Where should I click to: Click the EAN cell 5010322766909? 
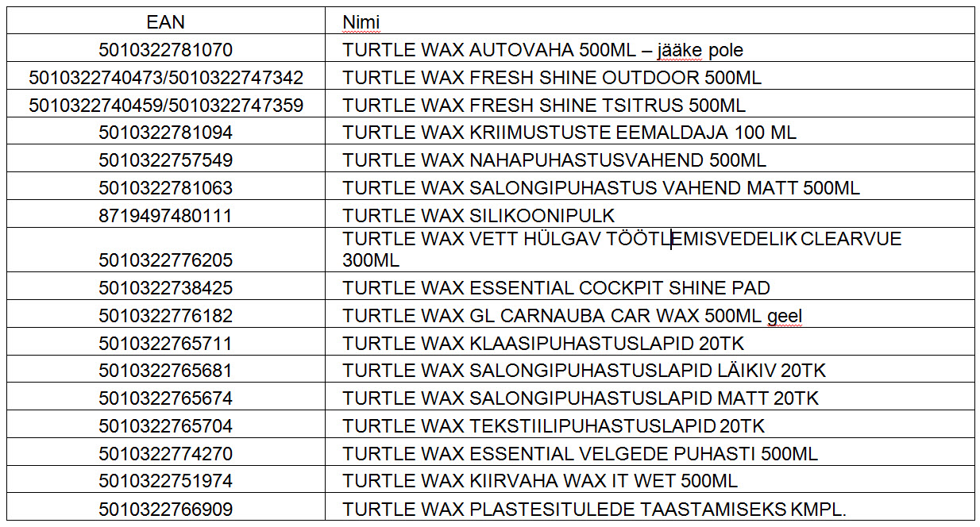tap(166, 508)
